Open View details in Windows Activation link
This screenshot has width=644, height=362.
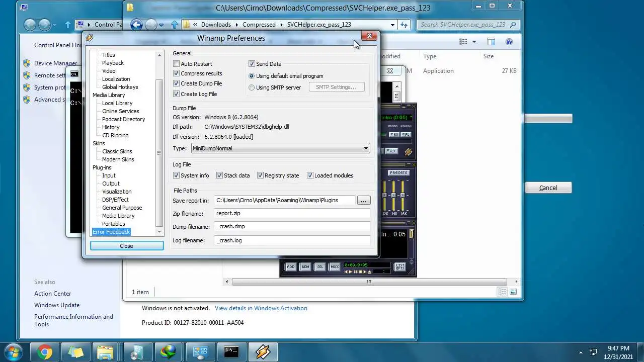point(261,308)
